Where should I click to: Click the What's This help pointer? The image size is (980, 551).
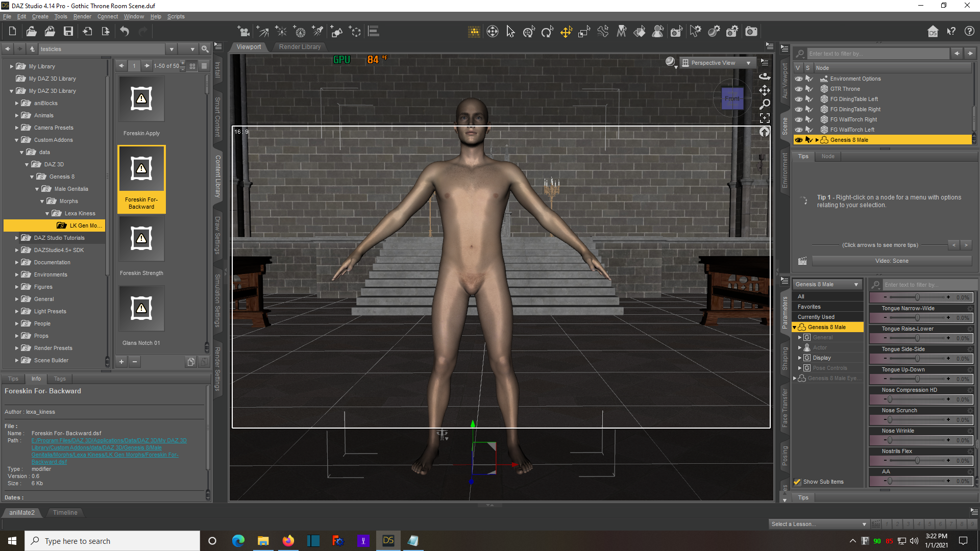pyautogui.click(x=951, y=32)
